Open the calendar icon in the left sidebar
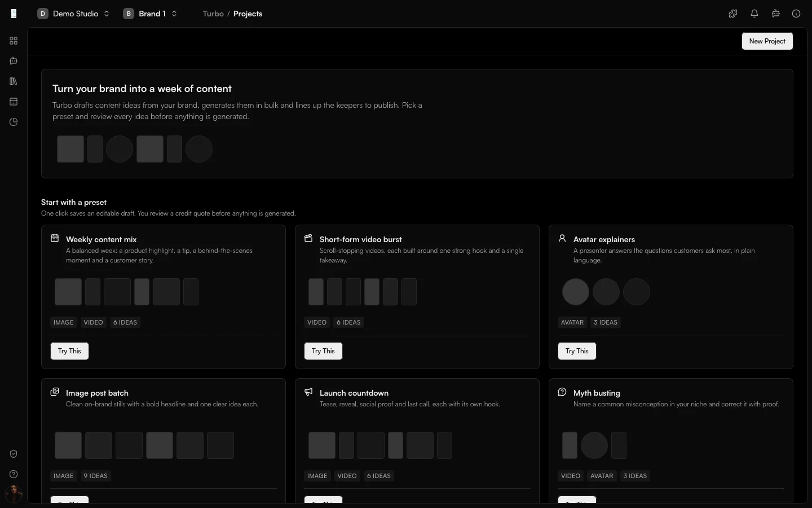 coord(14,102)
